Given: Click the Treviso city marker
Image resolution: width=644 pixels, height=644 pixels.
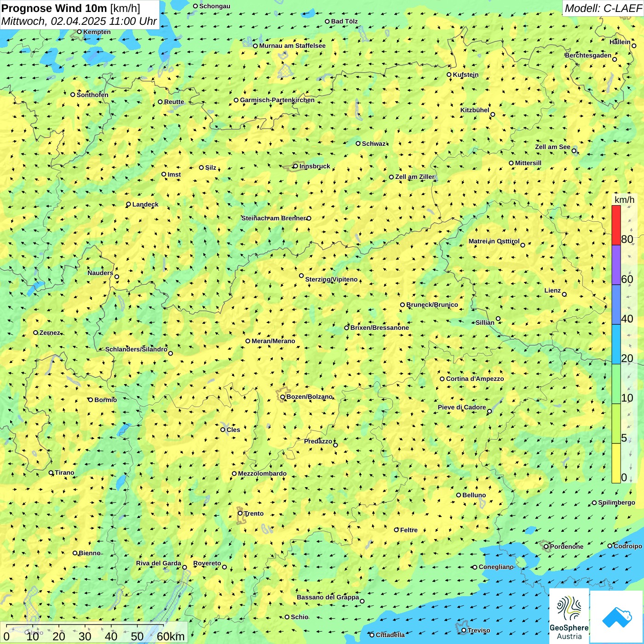Looking at the screenshot, I should [464, 630].
